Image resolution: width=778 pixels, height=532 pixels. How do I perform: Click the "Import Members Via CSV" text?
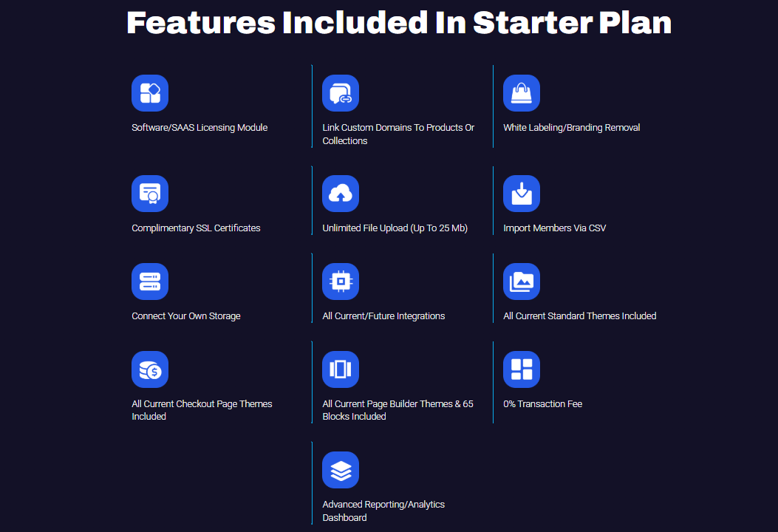554,228
